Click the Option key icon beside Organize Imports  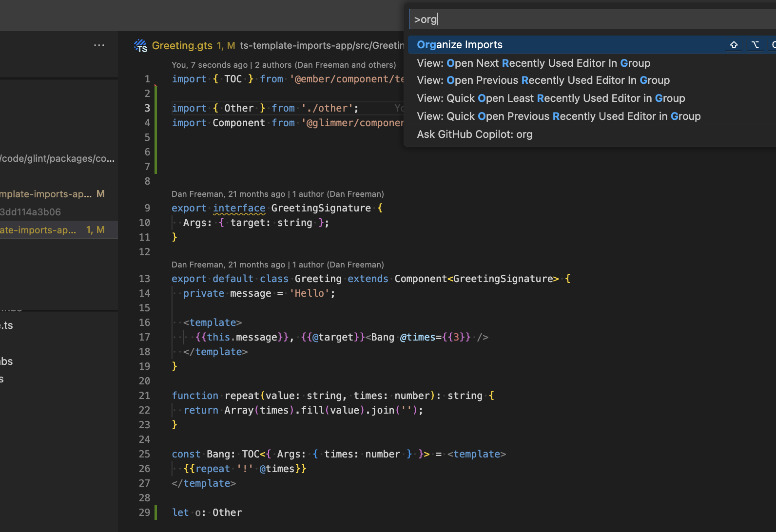[x=755, y=45]
